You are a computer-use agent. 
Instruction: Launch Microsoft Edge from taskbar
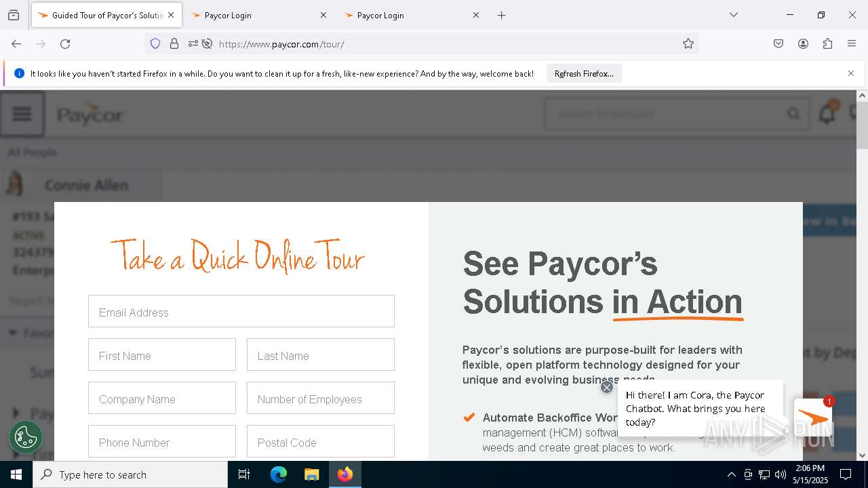pyautogui.click(x=279, y=474)
